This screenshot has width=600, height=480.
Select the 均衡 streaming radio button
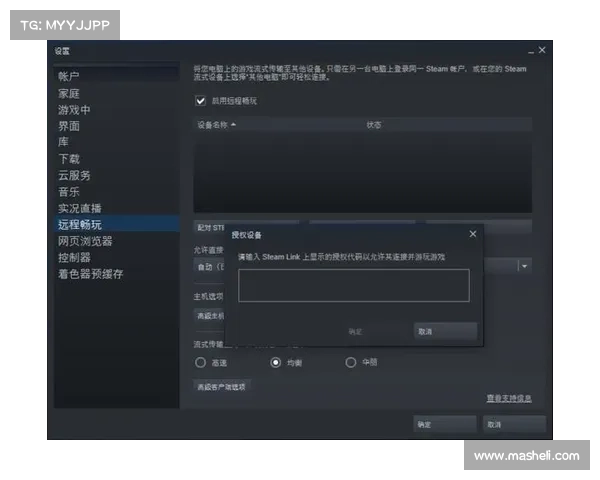(276, 362)
